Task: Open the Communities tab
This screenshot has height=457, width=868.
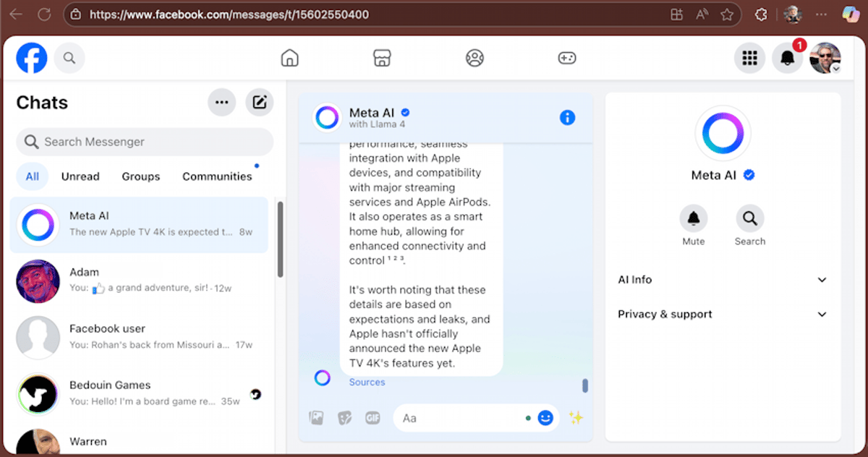Action: [217, 176]
